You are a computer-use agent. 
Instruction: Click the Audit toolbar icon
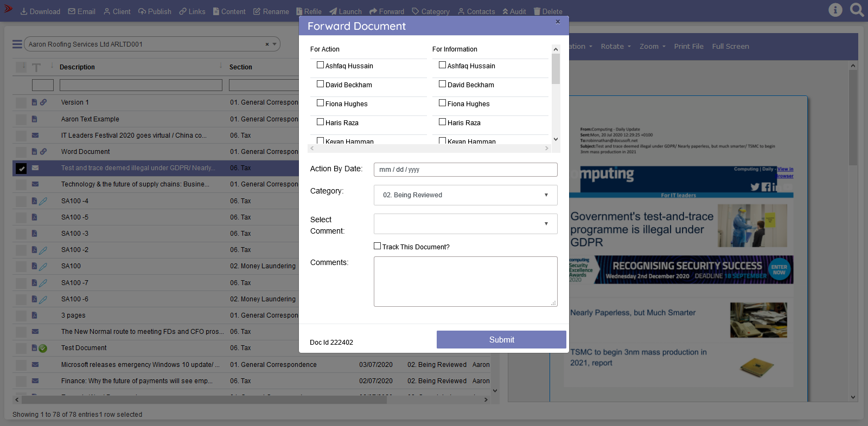505,11
